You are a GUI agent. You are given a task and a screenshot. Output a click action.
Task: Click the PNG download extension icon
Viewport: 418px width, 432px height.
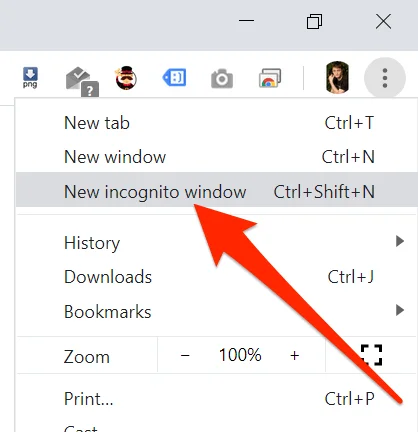point(30,78)
